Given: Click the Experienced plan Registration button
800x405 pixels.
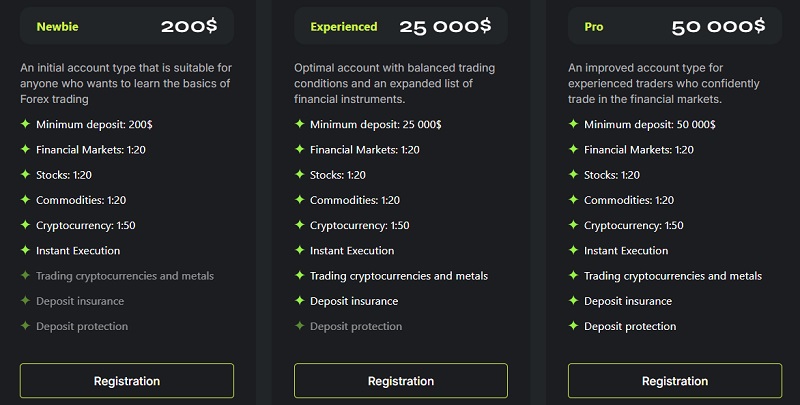Looking at the screenshot, I should [x=401, y=381].
